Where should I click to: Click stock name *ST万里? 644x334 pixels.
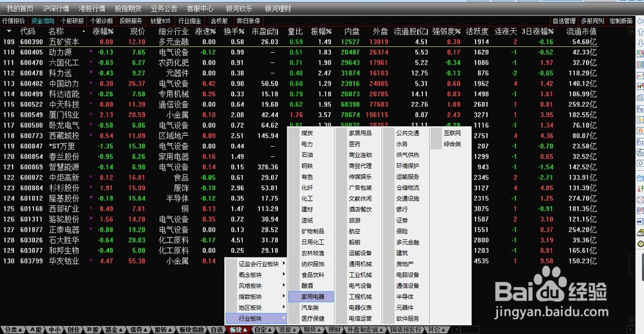pyautogui.click(x=62, y=146)
